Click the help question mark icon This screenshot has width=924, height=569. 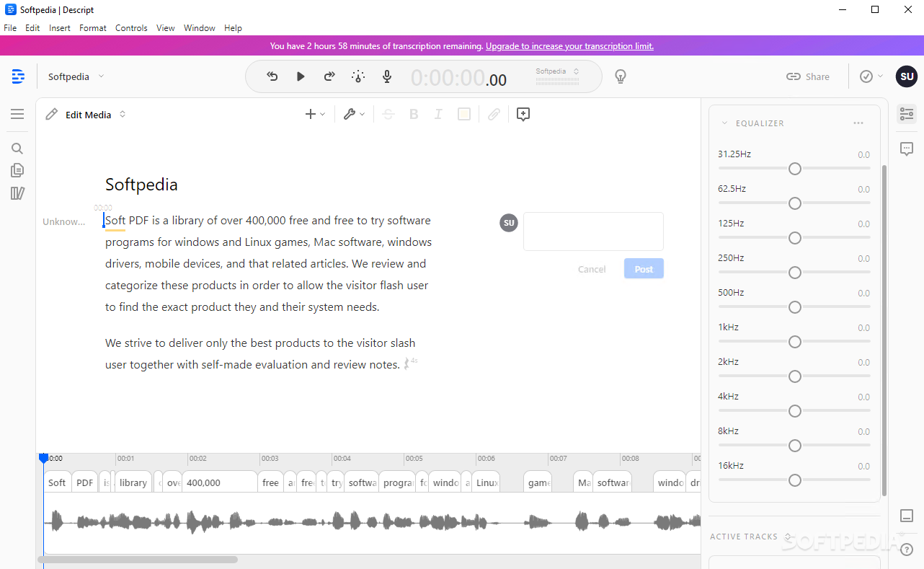(907, 550)
